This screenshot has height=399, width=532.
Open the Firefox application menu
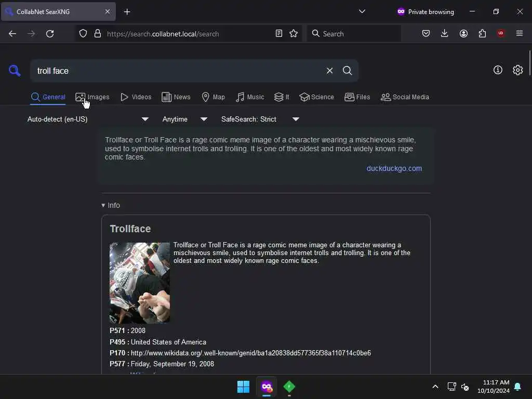(520, 33)
